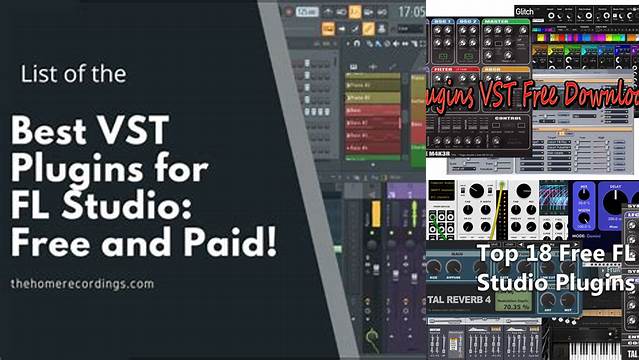Expand the top combo box on gray plugin right side
The width and height of the screenshot is (639, 360).
615,111
